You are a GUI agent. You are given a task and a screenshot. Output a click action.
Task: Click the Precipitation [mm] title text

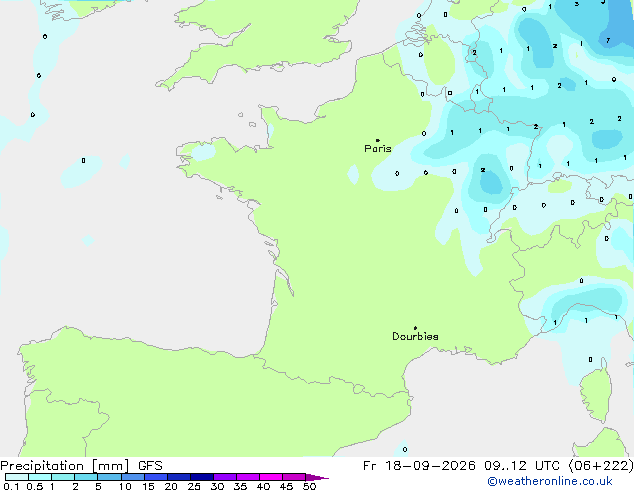[x=65, y=466]
